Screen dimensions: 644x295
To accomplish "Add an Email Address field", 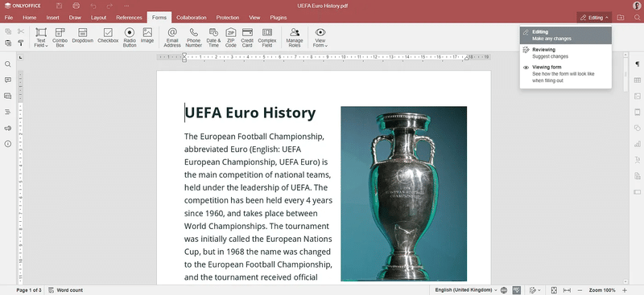I will click(172, 37).
